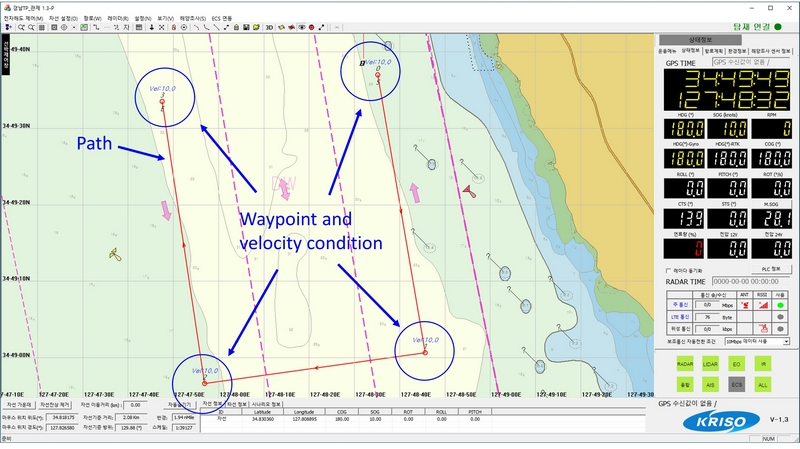Click the red ANT antenna status icon

pyautogui.click(x=745, y=305)
